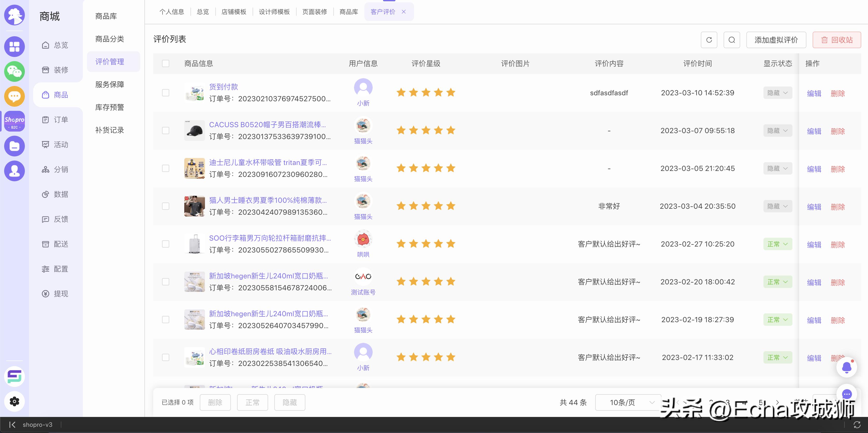The width and height of the screenshot is (868, 433).
Task: Check the checkbox for the 货到付款 review
Action: [x=165, y=92]
